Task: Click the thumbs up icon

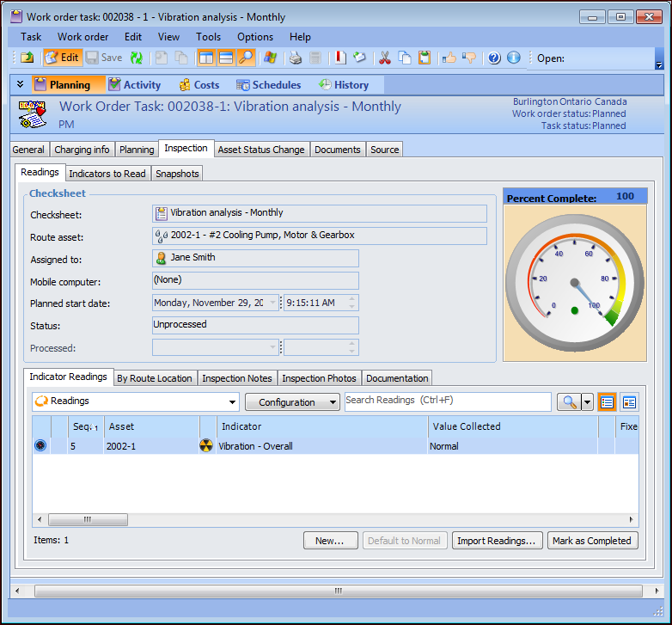Action: 449,58
